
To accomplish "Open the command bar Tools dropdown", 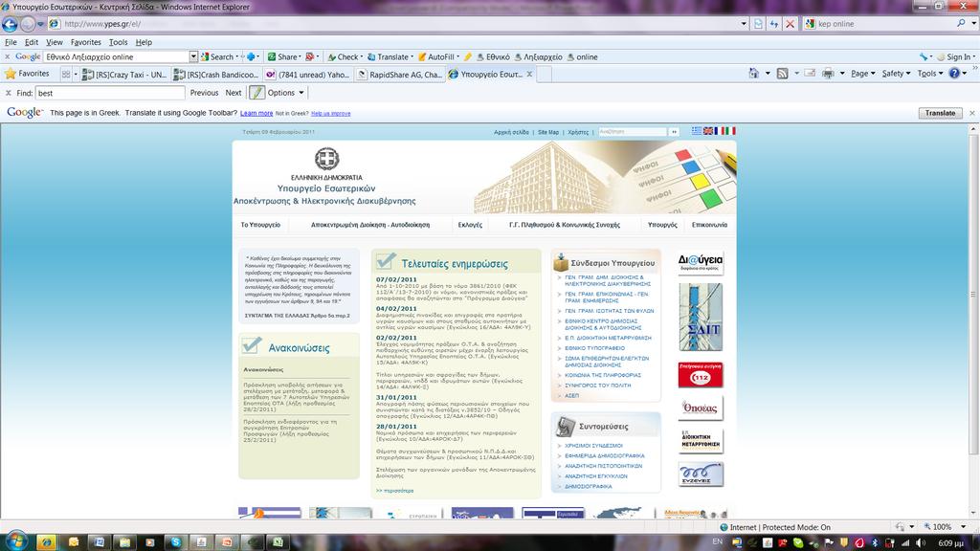I will pyautogui.click(x=930, y=74).
